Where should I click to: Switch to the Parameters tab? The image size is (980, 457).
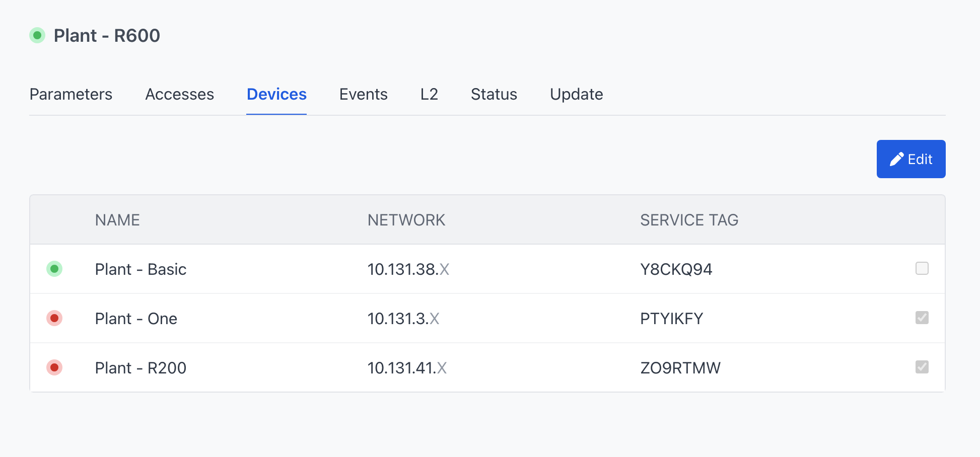click(x=71, y=94)
